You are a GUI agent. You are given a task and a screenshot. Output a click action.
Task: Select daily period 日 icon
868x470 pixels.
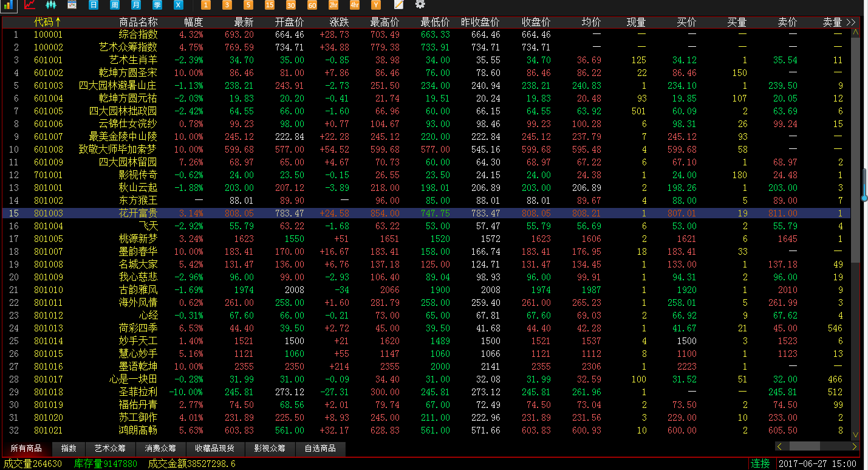click(x=93, y=5)
